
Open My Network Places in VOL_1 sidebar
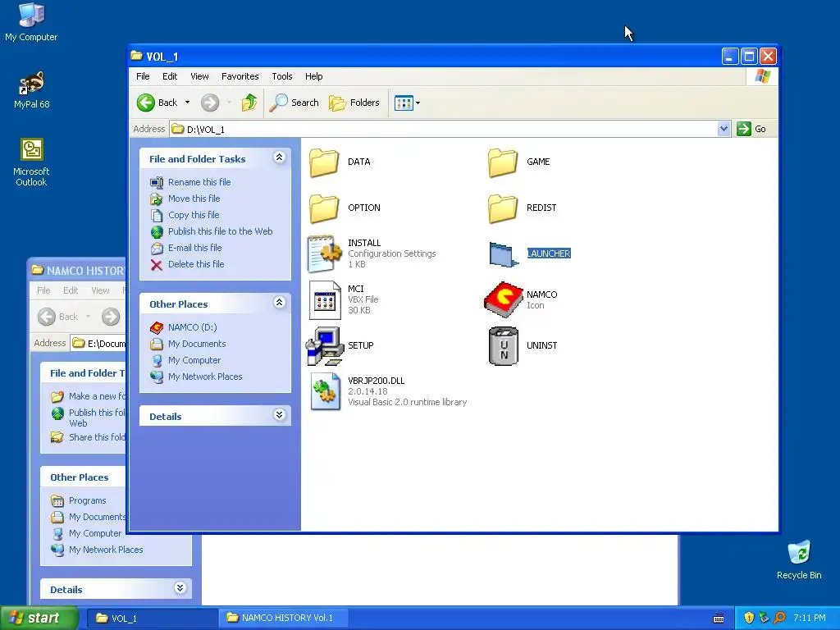pyautogui.click(x=205, y=377)
